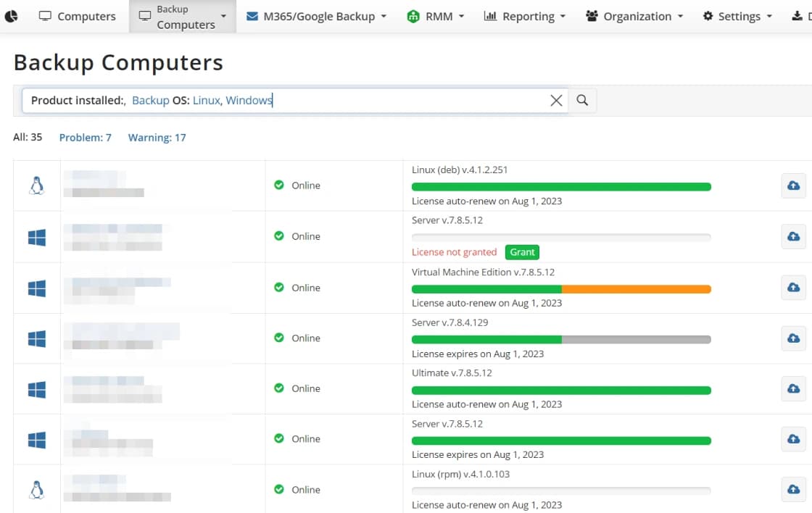
Task: Click the green Online status check on the third row
Action: point(278,287)
